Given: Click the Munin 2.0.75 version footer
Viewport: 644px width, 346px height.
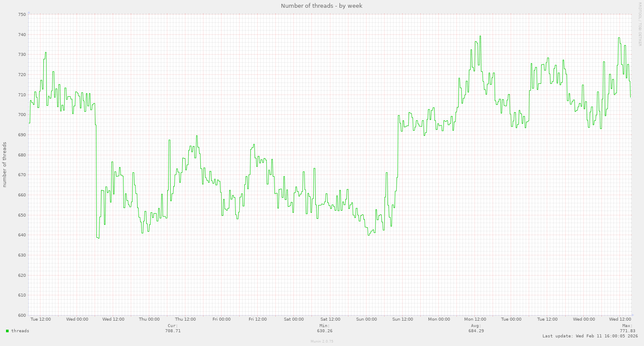Looking at the screenshot, I should [x=322, y=341].
